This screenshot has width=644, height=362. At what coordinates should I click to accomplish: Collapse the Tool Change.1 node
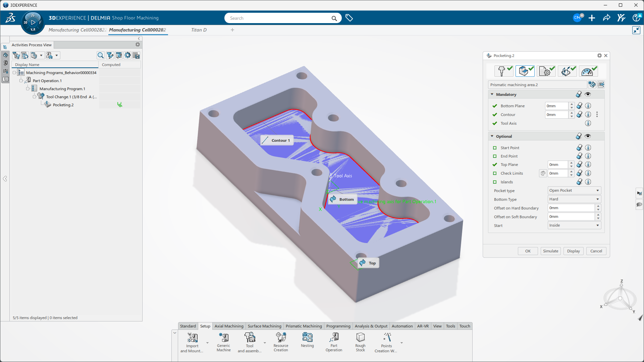(34, 97)
